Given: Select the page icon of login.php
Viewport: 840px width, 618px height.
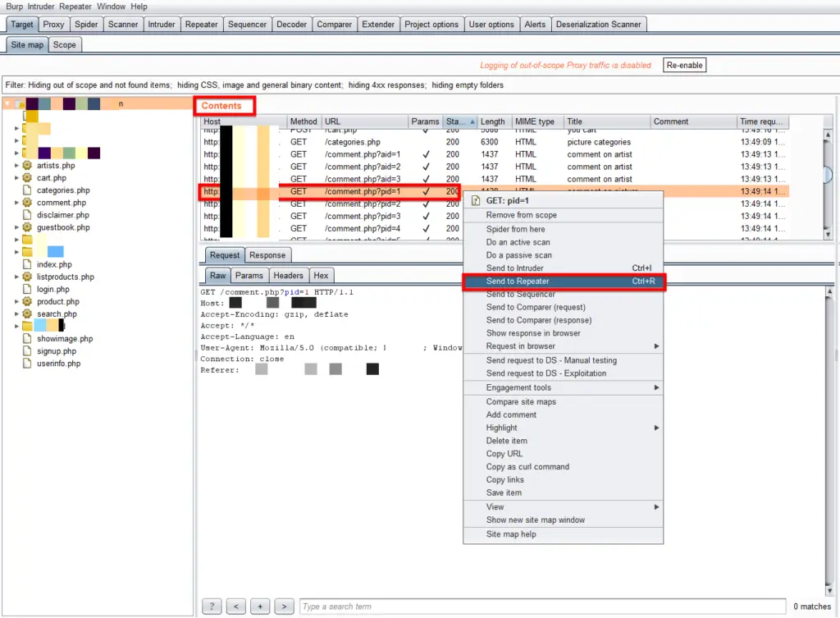Looking at the screenshot, I should point(27,289).
